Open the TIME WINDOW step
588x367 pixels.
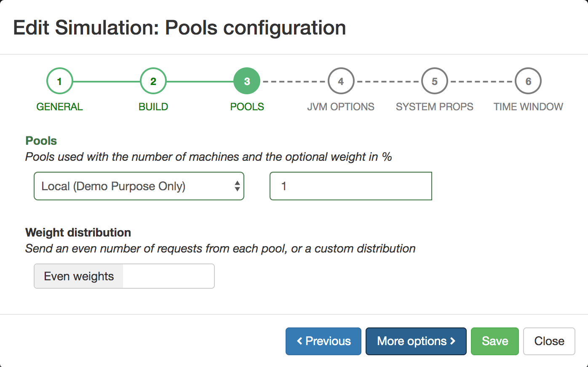tap(528, 107)
